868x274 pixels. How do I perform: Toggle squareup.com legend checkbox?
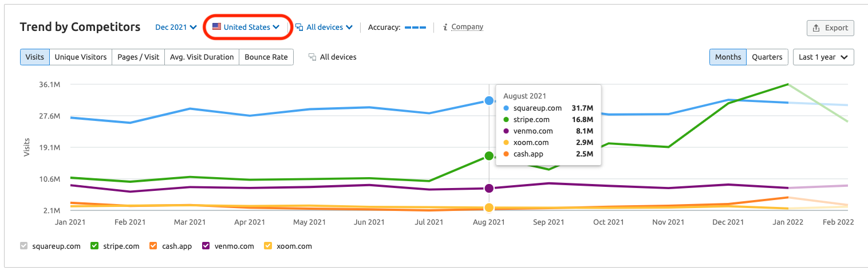coord(23,246)
